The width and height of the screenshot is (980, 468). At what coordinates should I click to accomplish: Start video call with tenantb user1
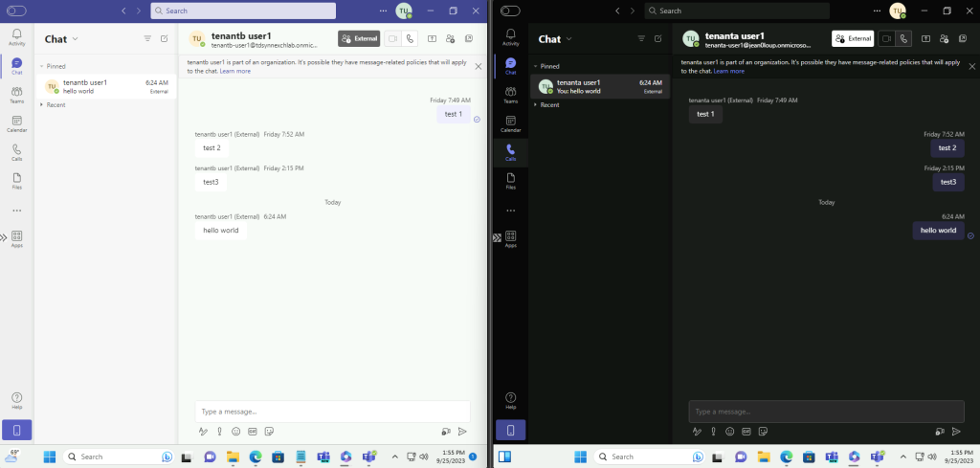[x=392, y=38]
